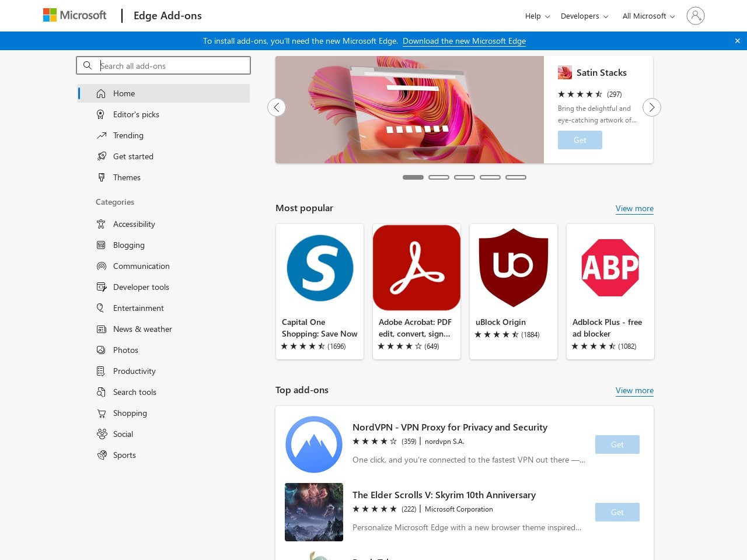The height and width of the screenshot is (560, 747).
Task: Click the Microsoft logo
Action: click(x=75, y=15)
